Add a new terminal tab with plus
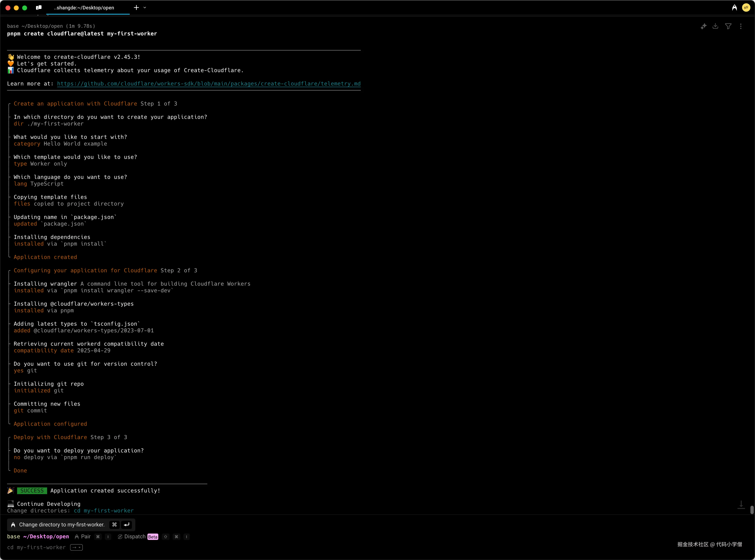The height and width of the screenshot is (560, 755). click(x=136, y=8)
